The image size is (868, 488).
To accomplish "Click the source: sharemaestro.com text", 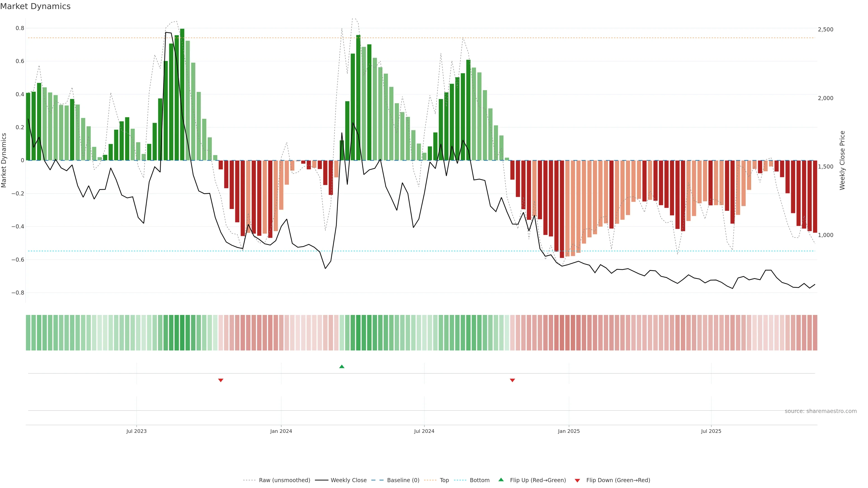I will coord(821,411).
